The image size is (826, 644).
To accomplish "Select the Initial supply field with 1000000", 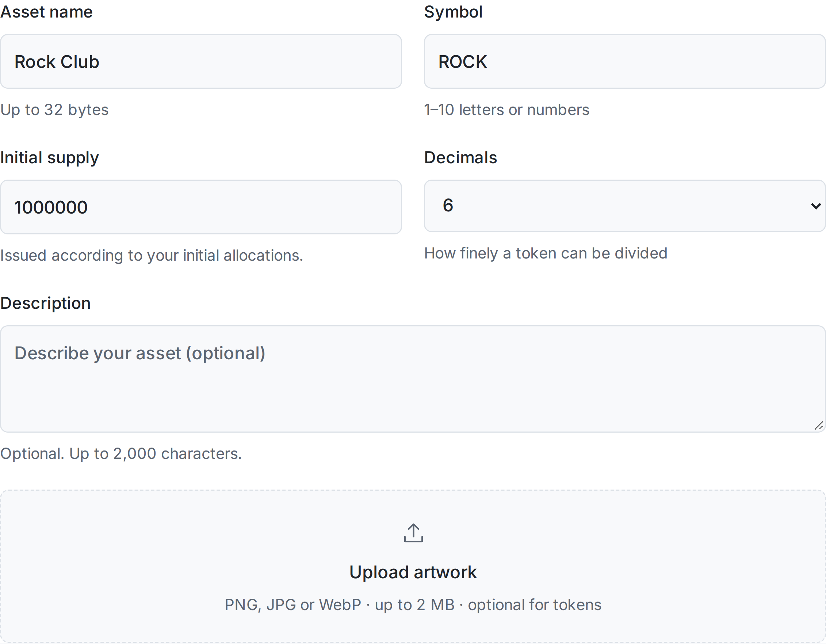I will tap(201, 207).
